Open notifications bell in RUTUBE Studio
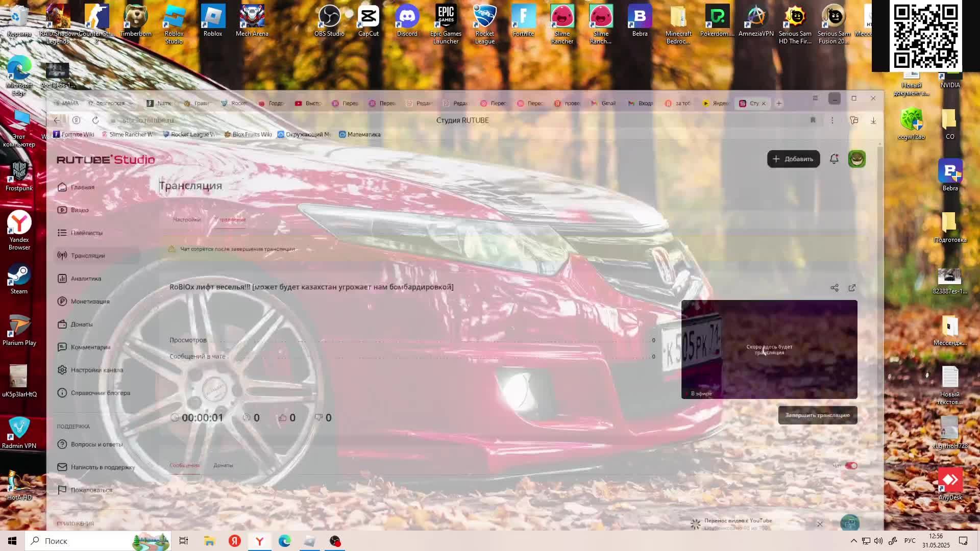The width and height of the screenshot is (980, 551). pos(834,159)
